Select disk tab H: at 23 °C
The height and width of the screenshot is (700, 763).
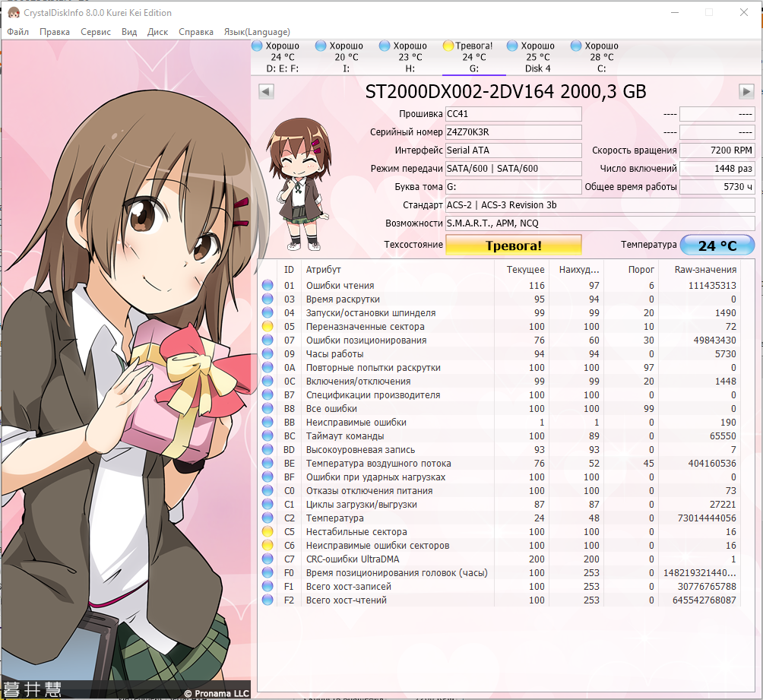[410, 57]
